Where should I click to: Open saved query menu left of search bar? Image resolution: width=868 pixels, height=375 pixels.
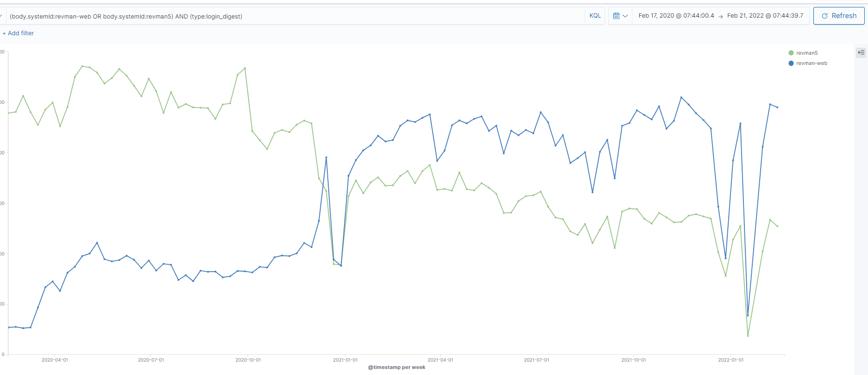coord(1,16)
